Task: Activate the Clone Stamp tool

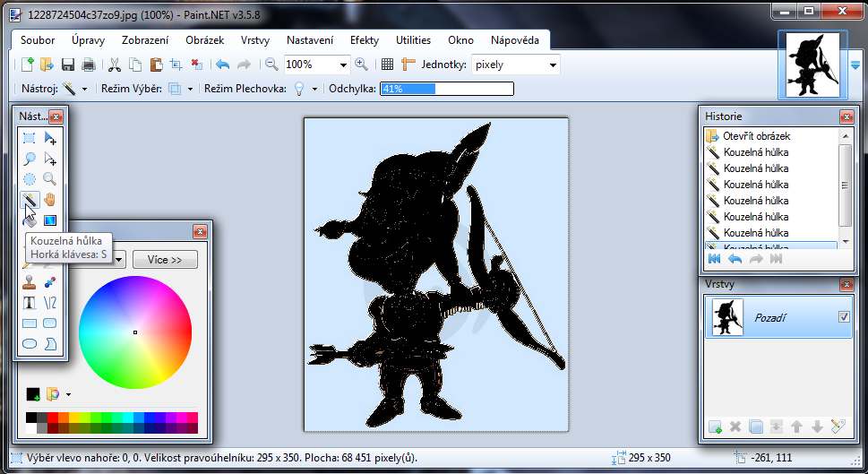Action: (30, 281)
